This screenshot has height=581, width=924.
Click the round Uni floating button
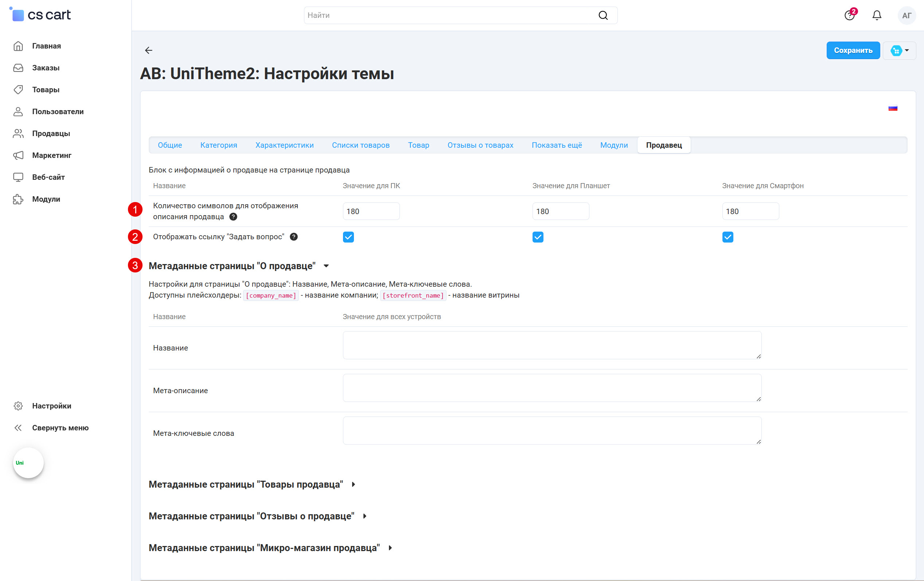(x=28, y=463)
